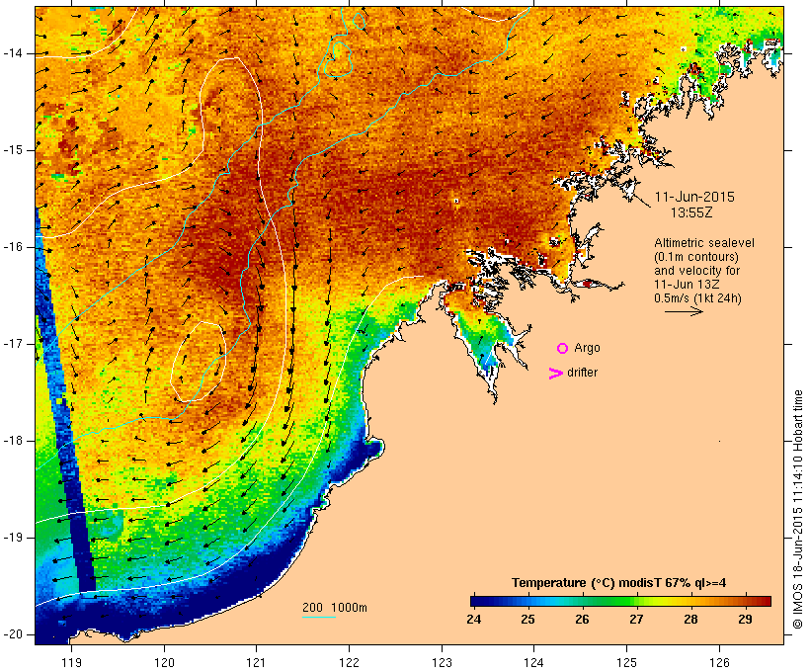Click longitude axis label 122
810x672 pixels.
coord(350,663)
